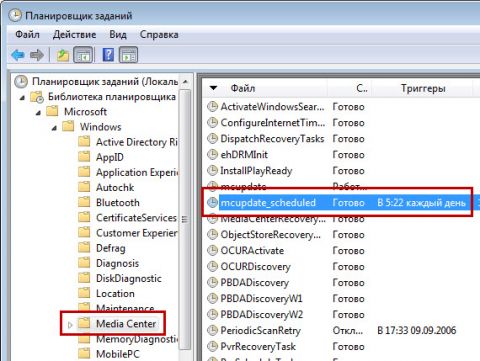
Task: Click the tree pane scroll up arrow
Action: [x=185, y=82]
